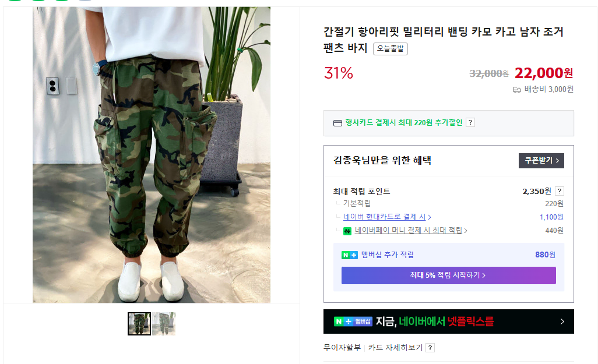Click the main camo pants product image

pyautogui.click(x=152, y=155)
